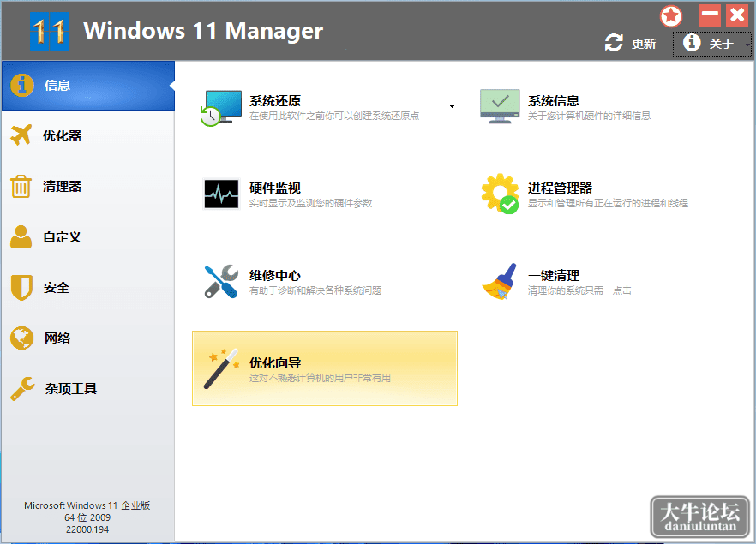Click the 优化向导 description text

pyautogui.click(x=321, y=378)
